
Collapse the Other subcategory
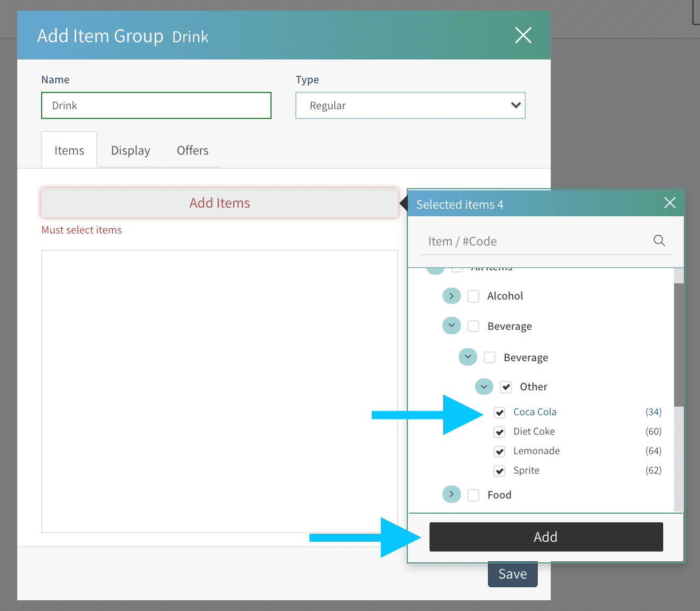[484, 387]
